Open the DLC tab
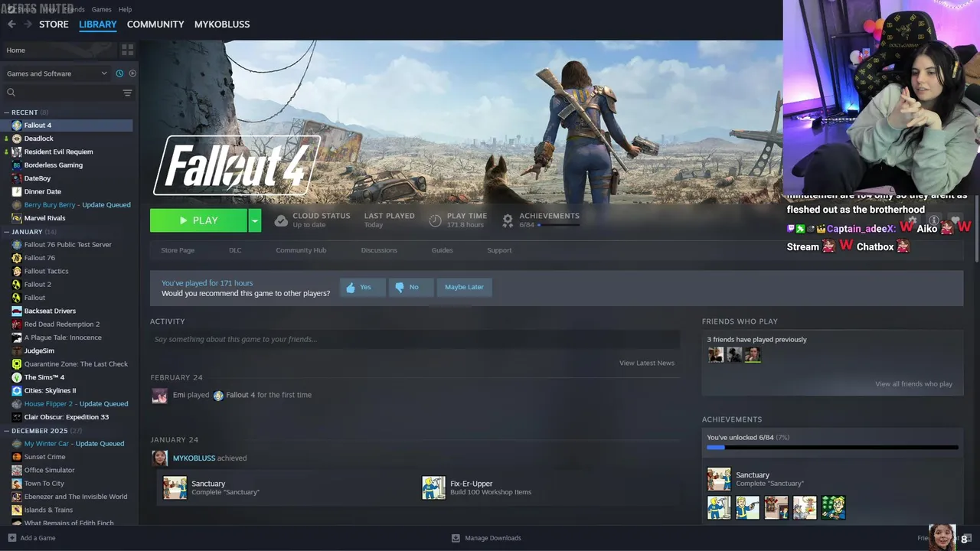The height and width of the screenshot is (551, 980). (235, 250)
